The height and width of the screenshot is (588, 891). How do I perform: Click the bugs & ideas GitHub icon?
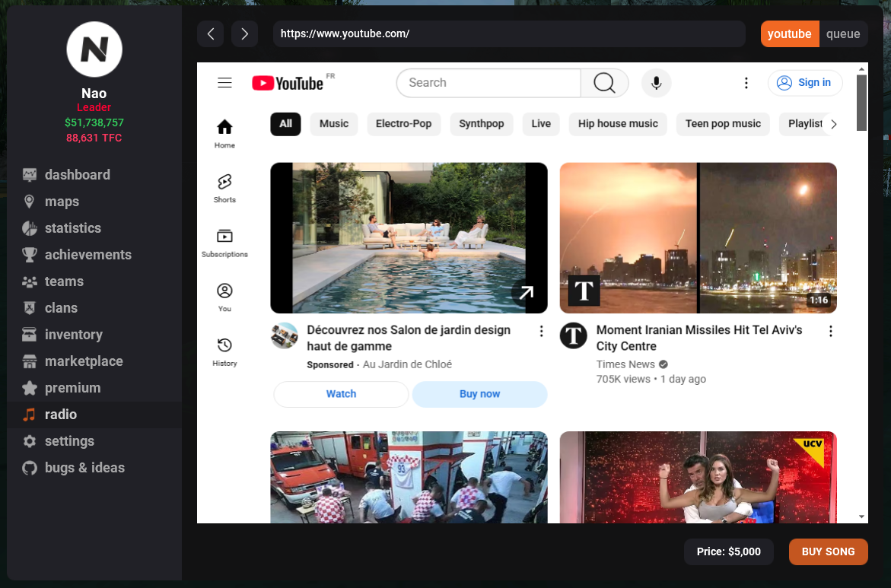pyautogui.click(x=30, y=468)
